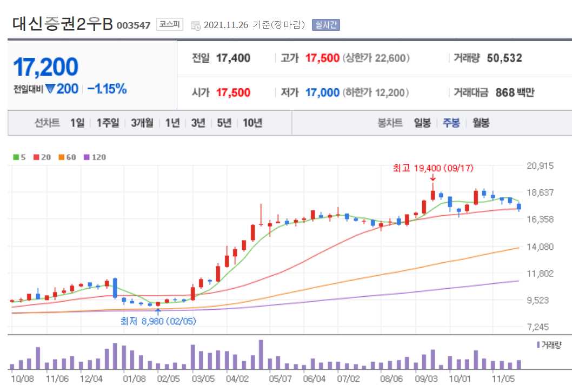Image resolution: width=572 pixels, height=392 pixels.
Task: Click the calendar icon beside the date
Action: (x=196, y=25)
